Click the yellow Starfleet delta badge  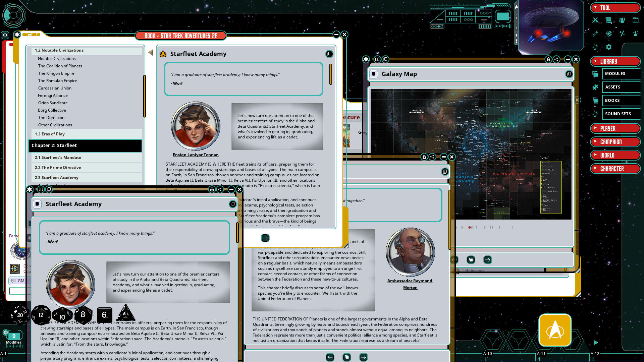click(555, 330)
